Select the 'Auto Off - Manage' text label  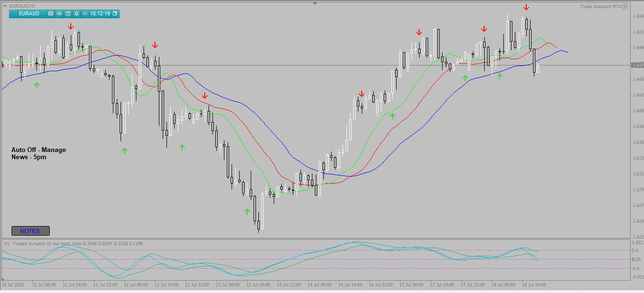point(39,150)
